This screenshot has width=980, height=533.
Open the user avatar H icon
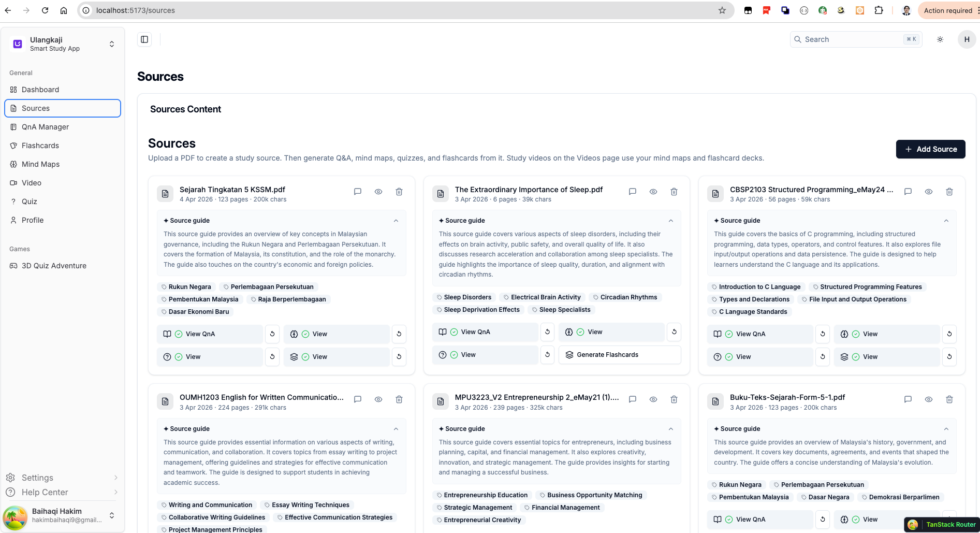(x=967, y=39)
